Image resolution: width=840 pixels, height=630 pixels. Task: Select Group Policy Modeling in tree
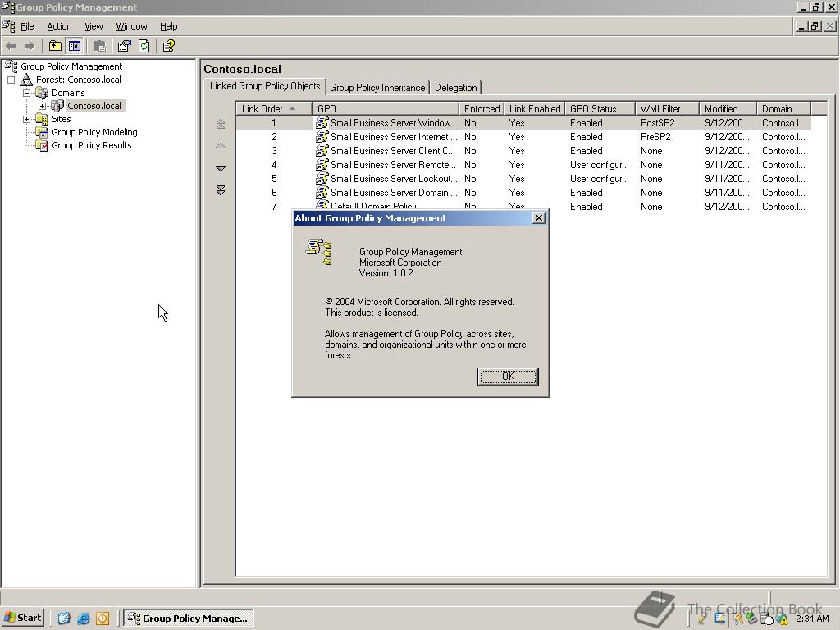click(x=94, y=132)
